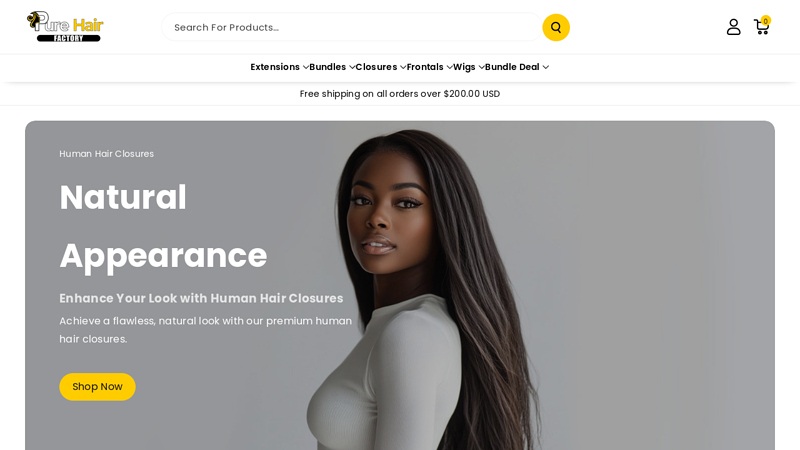
Task: Open the Frontals menu item
Action: [x=425, y=67]
